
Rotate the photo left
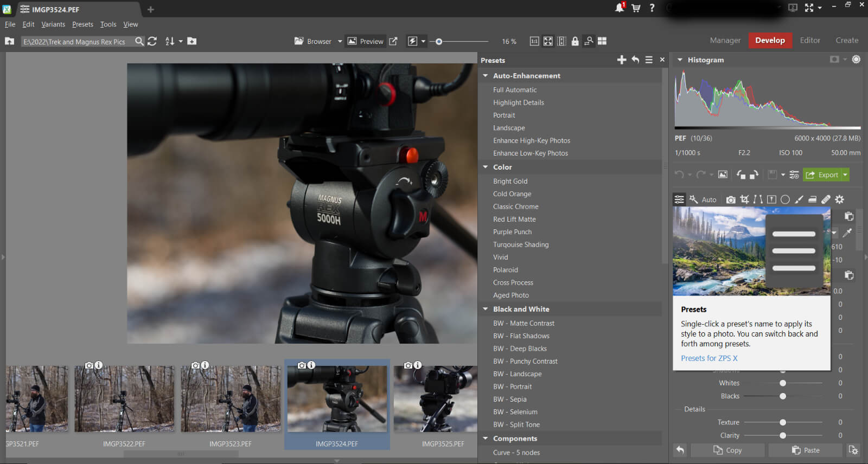741,175
